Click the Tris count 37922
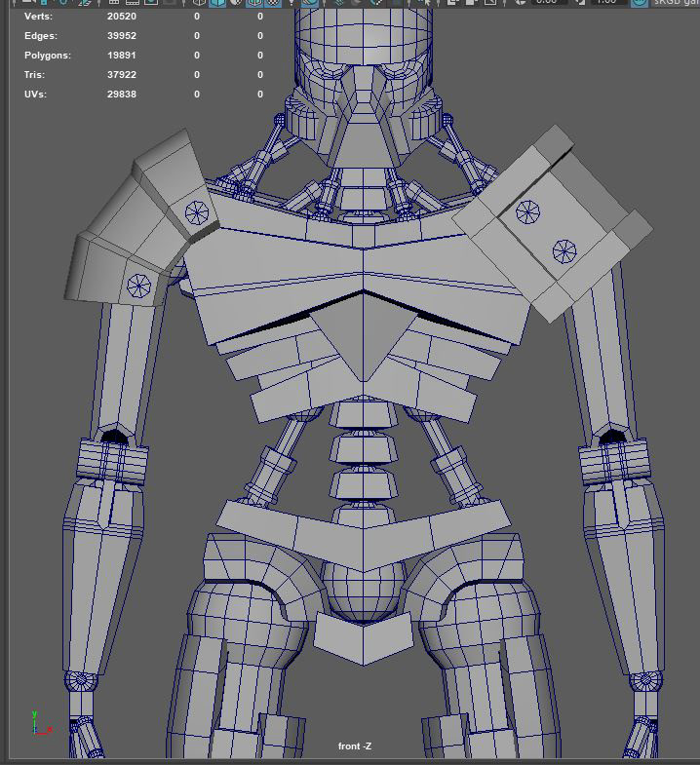This screenshot has width=700, height=765. pos(122,75)
